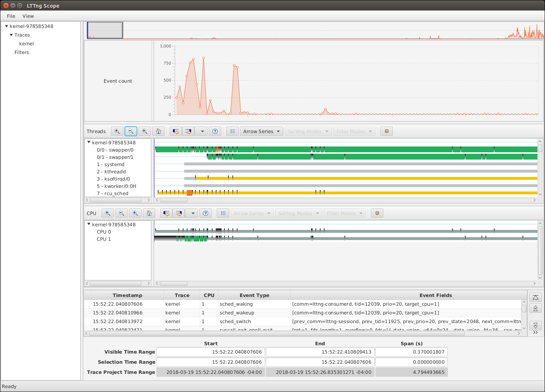Reset CPU view with the home icon
The height and width of the screenshot is (392, 545).
tap(149, 213)
